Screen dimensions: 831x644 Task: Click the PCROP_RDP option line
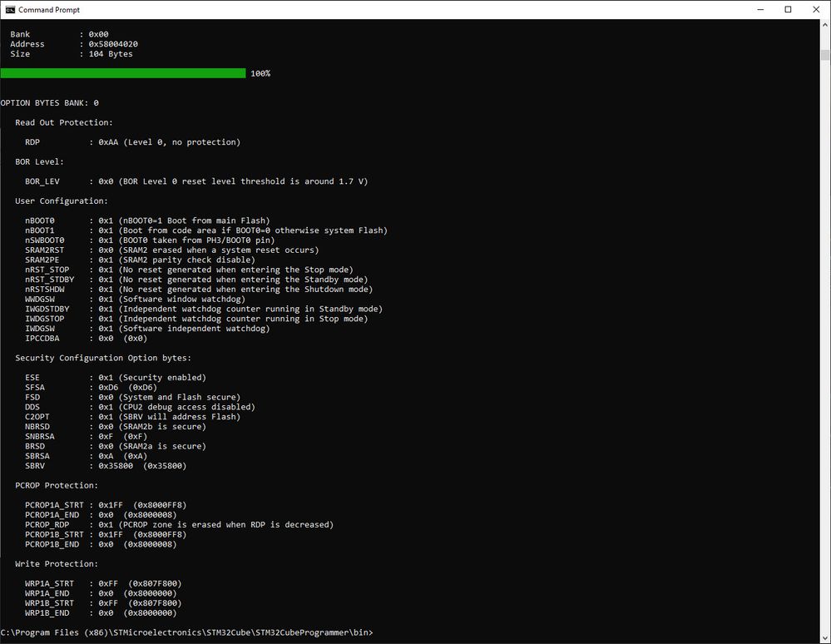click(x=179, y=525)
